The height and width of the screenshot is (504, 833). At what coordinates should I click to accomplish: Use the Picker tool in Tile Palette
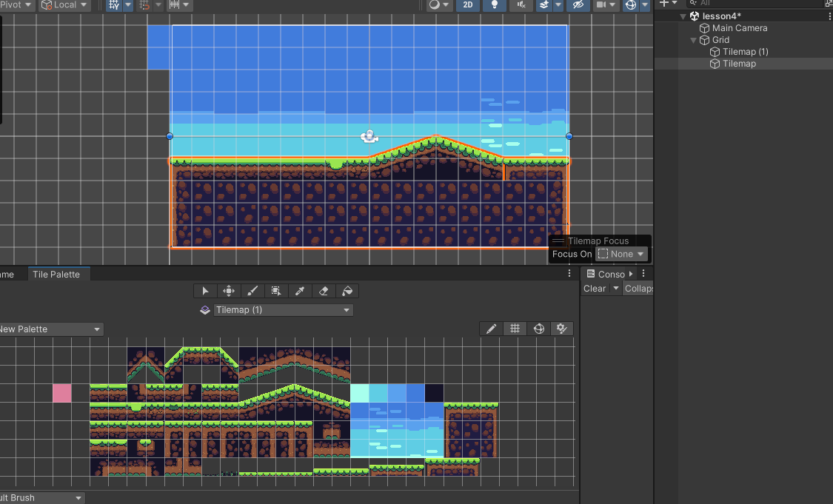pos(300,290)
